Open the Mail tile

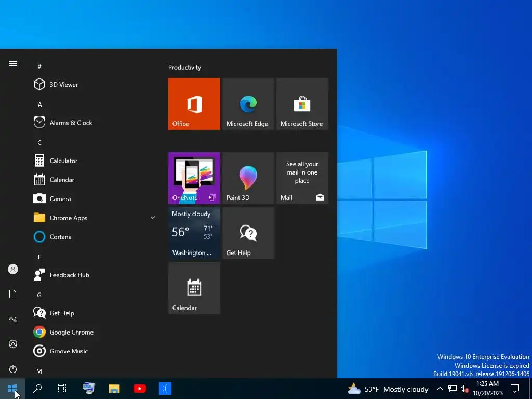302,178
